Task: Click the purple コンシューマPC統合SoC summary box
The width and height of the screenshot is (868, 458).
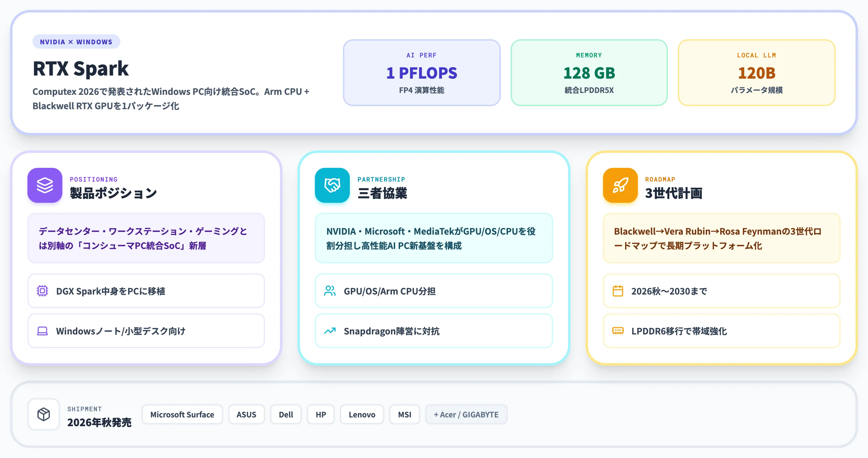Action: point(146,238)
